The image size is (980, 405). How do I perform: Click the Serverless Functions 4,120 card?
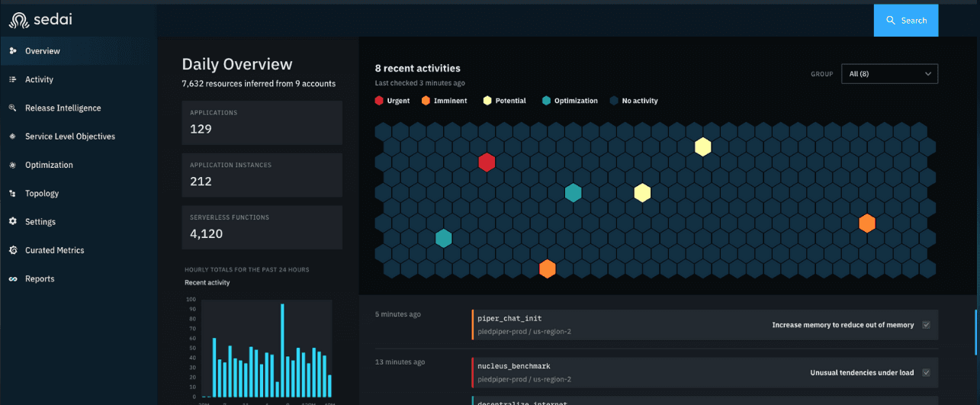262,227
